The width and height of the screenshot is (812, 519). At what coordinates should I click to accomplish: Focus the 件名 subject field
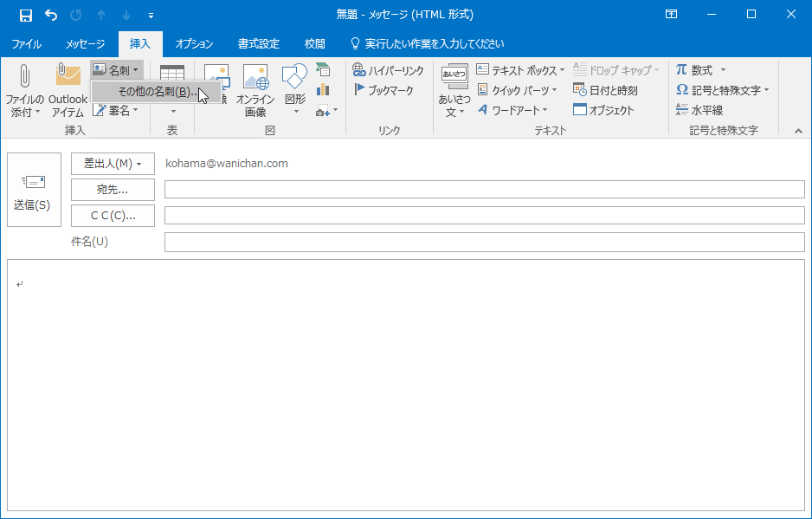485,242
